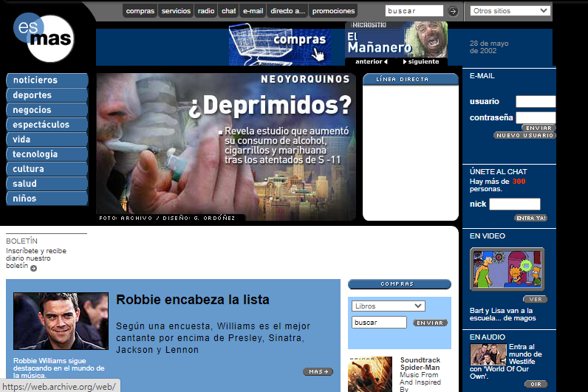Open the compras shopping cart banner
This screenshot has height=392, width=588.
[280, 44]
